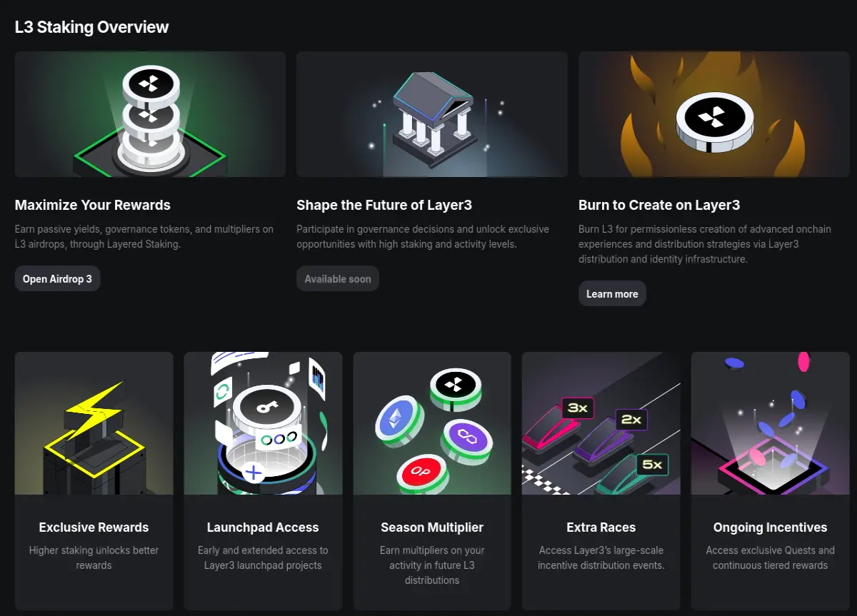Screen dimensions: 857x616
Task: Click the blue plus circle icon
Action: [x=254, y=472]
